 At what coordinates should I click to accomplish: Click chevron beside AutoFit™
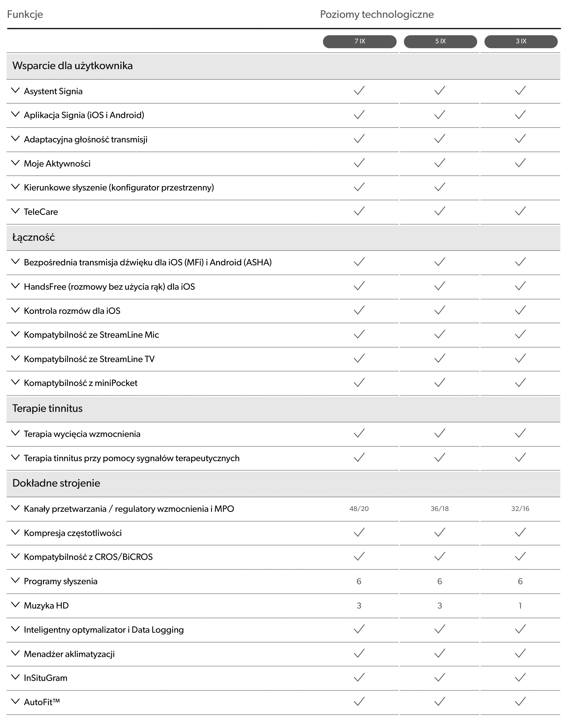15,701
